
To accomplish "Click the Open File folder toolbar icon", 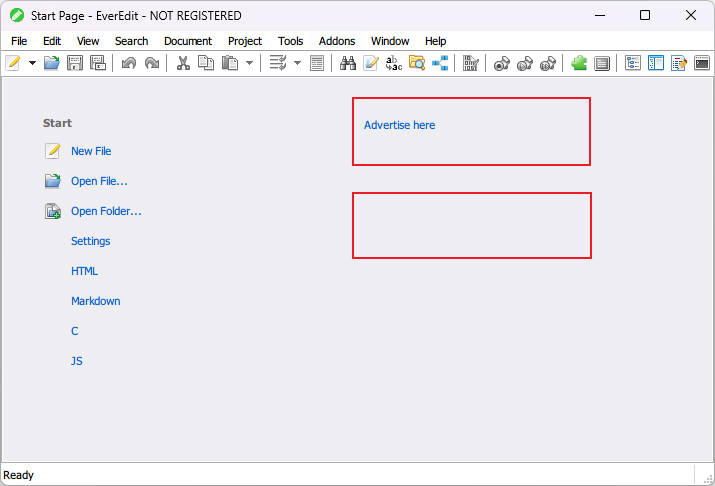I will pos(52,63).
